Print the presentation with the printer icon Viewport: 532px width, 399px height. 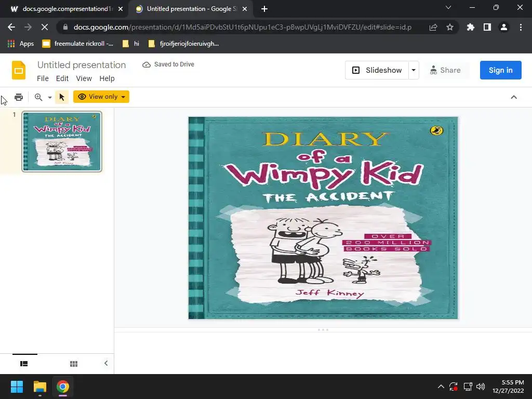[19, 97]
